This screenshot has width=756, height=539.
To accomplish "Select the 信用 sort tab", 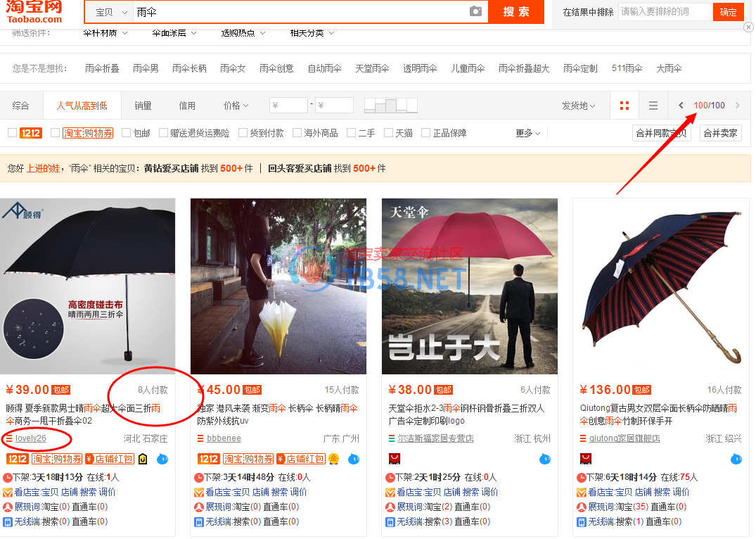I will coord(187,106).
